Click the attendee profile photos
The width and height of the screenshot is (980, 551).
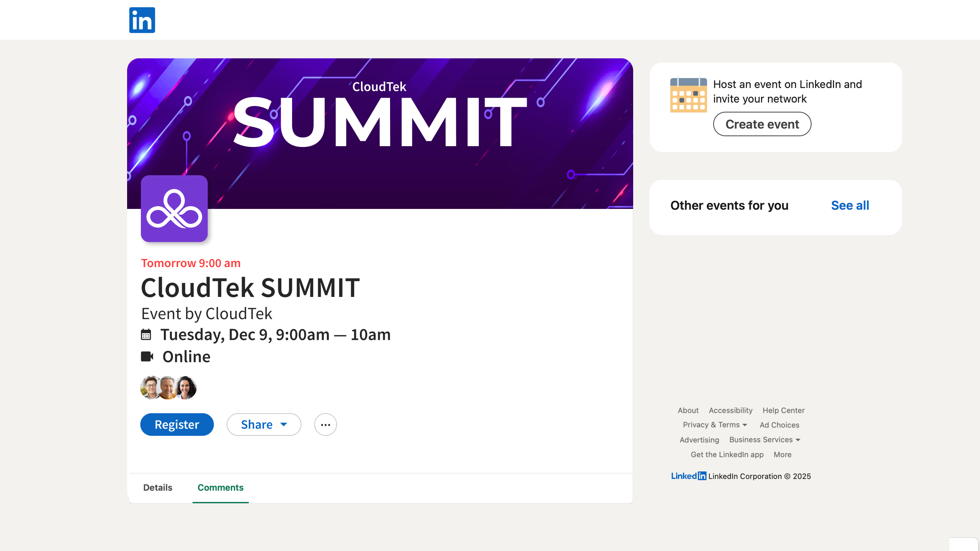pyautogui.click(x=168, y=387)
